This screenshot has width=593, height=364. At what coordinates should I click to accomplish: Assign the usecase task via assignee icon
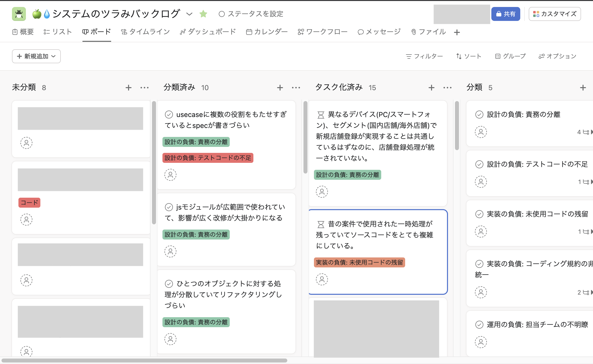pyautogui.click(x=170, y=175)
